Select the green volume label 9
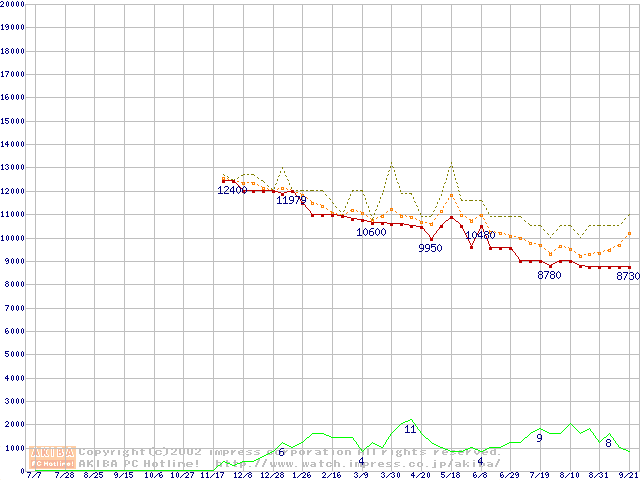The width and height of the screenshot is (640, 480). (x=539, y=438)
